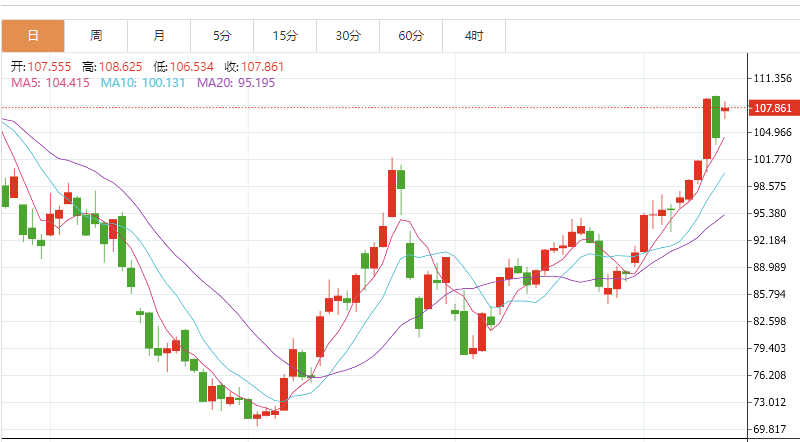The height and width of the screenshot is (442, 800).
Task: Choose the 60分 timeframe tab
Action: click(411, 36)
